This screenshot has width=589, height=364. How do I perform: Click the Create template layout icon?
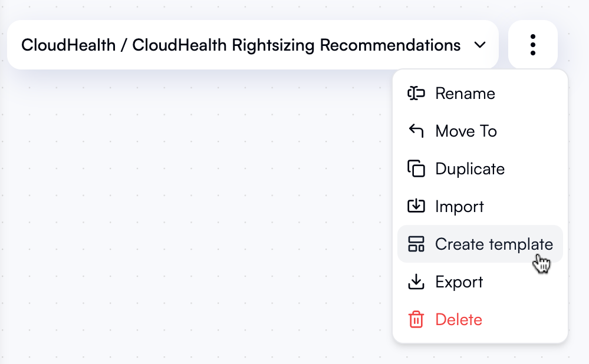point(416,244)
